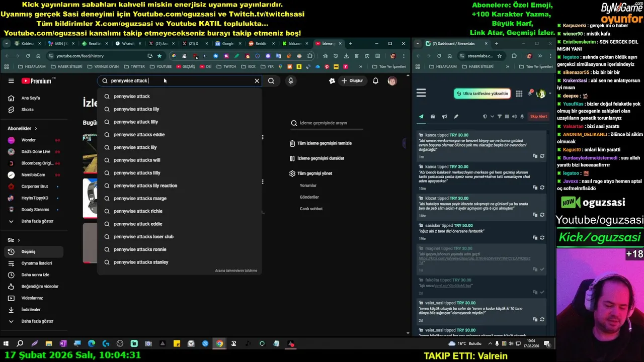Open the Streamlabs app grid icon
Image resolution: width=644 pixels, height=362 pixels.
coord(519,94)
